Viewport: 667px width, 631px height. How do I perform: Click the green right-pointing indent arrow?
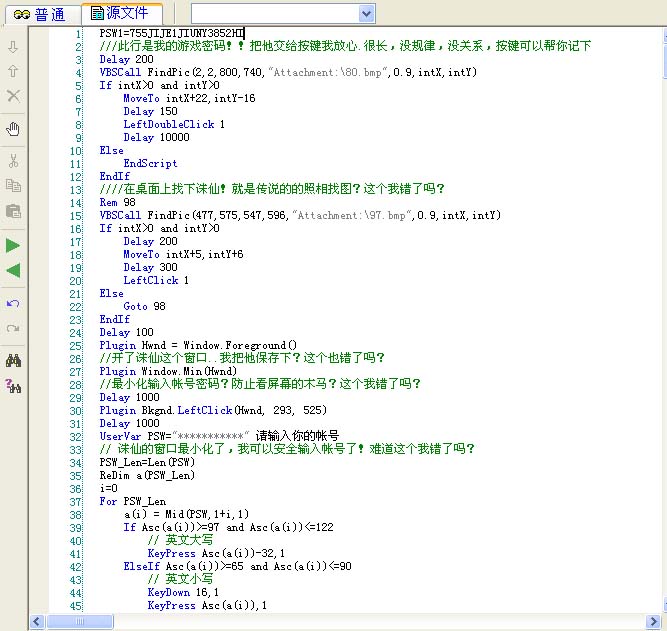click(13, 245)
